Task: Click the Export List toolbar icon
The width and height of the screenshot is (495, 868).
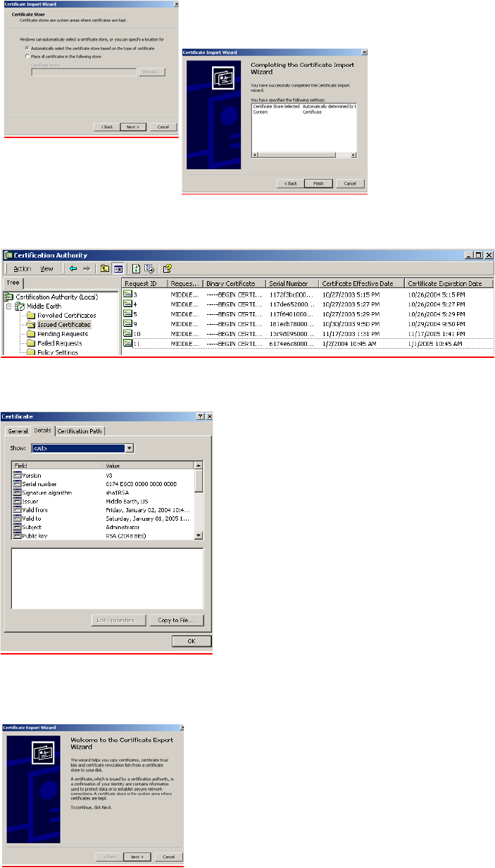Action: click(149, 268)
